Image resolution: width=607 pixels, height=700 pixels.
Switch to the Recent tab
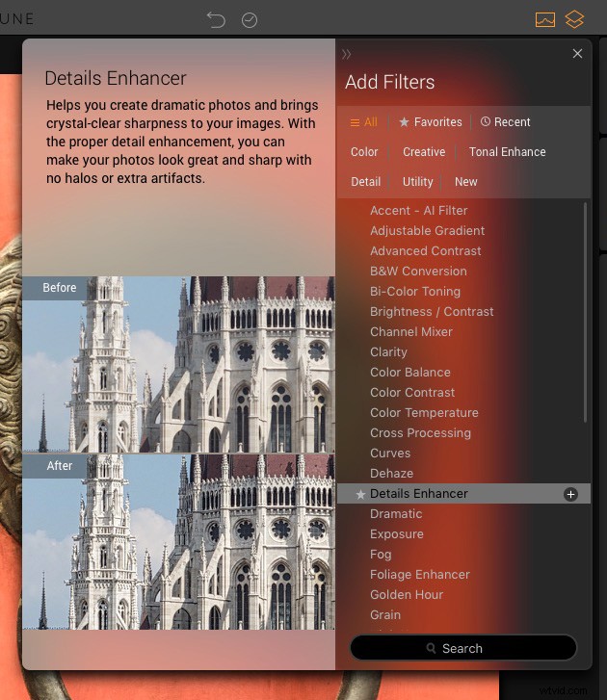505,122
